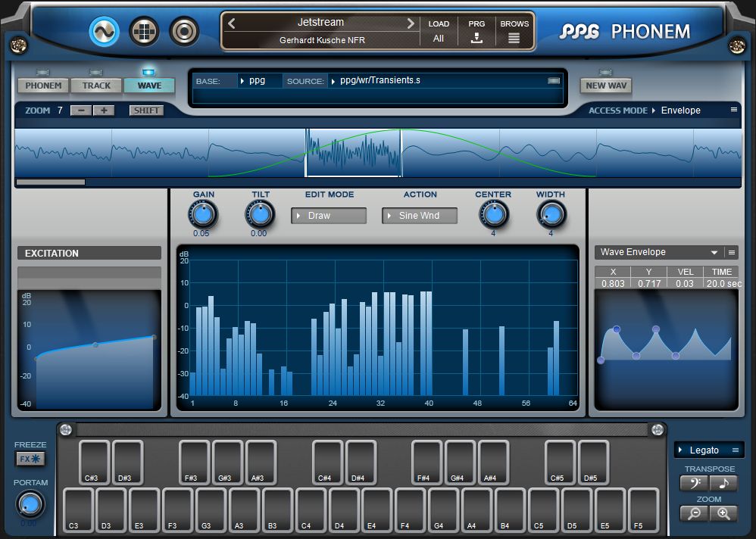
Task: Click the Legato options menu icon
Action: (736, 450)
